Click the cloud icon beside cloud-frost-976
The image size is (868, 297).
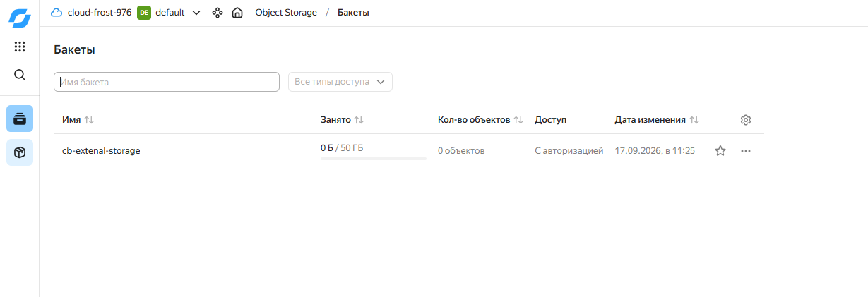(x=57, y=13)
